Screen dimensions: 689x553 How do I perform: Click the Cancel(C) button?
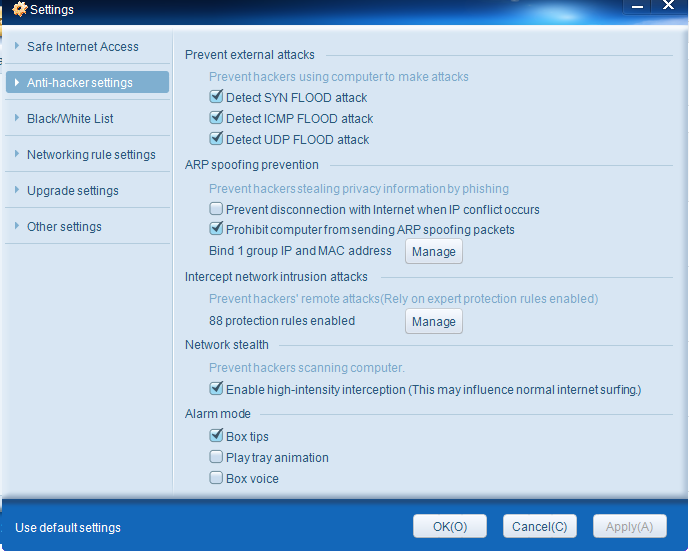(540, 527)
